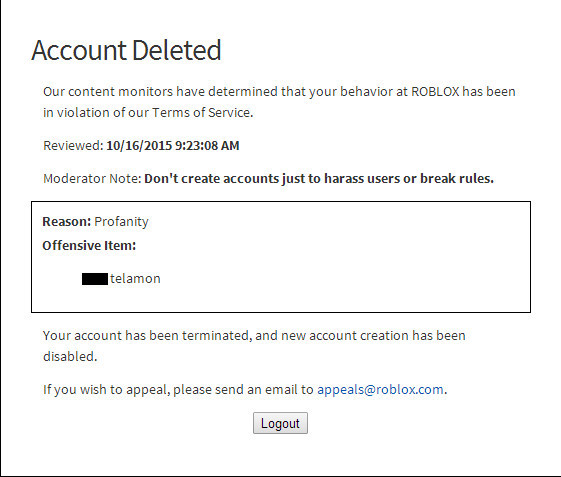Open the appeals@roblox.com email link
This screenshot has height=477, width=561.
click(x=380, y=389)
